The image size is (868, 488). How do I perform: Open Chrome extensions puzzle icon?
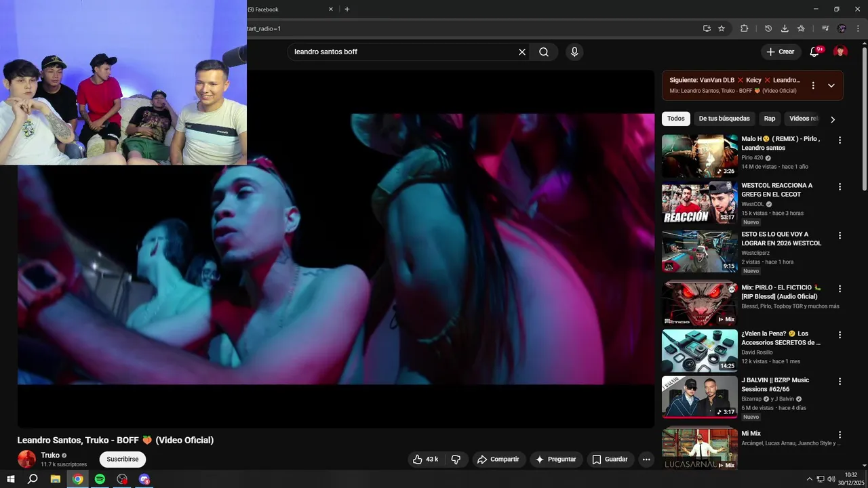click(x=744, y=28)
